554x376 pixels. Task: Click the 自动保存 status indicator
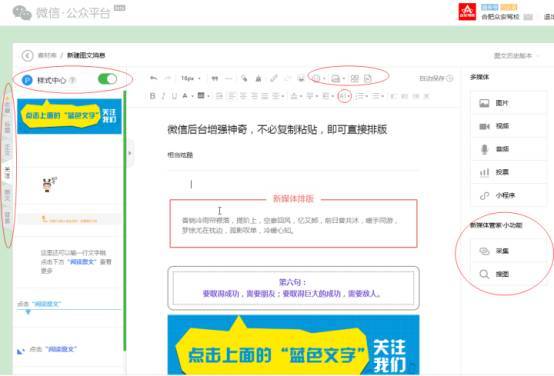click(436, 78)
